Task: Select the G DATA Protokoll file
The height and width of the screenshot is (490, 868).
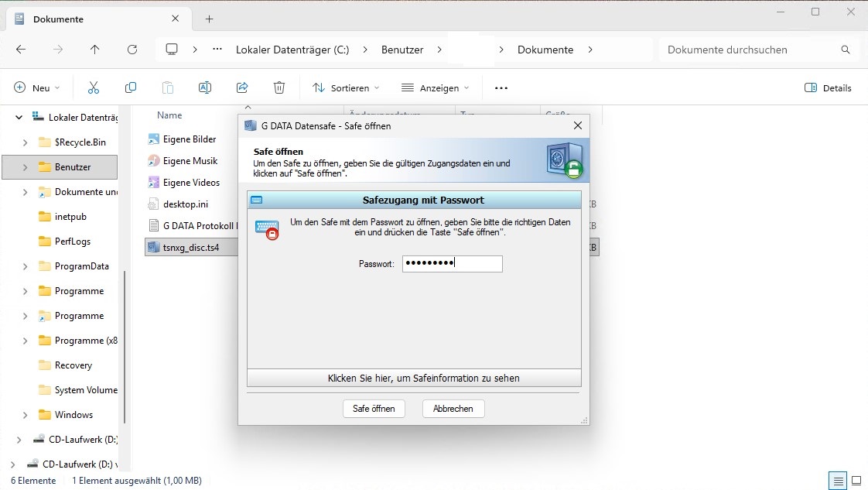Action: point(192,225)
